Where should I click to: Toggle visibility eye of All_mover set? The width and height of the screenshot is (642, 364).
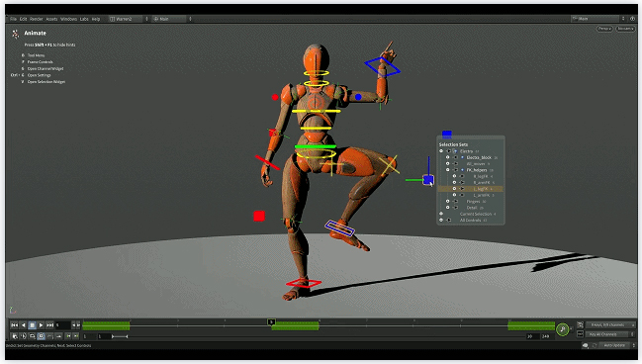(x=447, y=164)
